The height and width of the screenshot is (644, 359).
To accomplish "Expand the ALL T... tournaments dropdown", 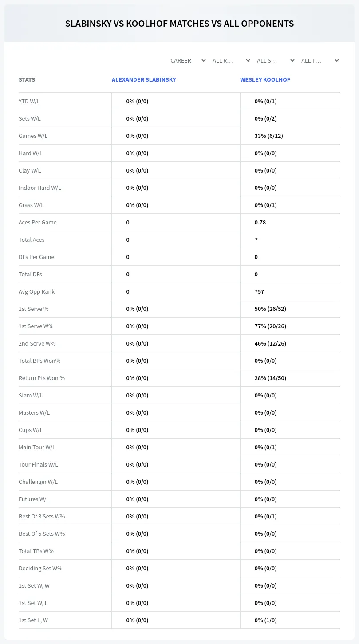I will click(x=320, y=60).
